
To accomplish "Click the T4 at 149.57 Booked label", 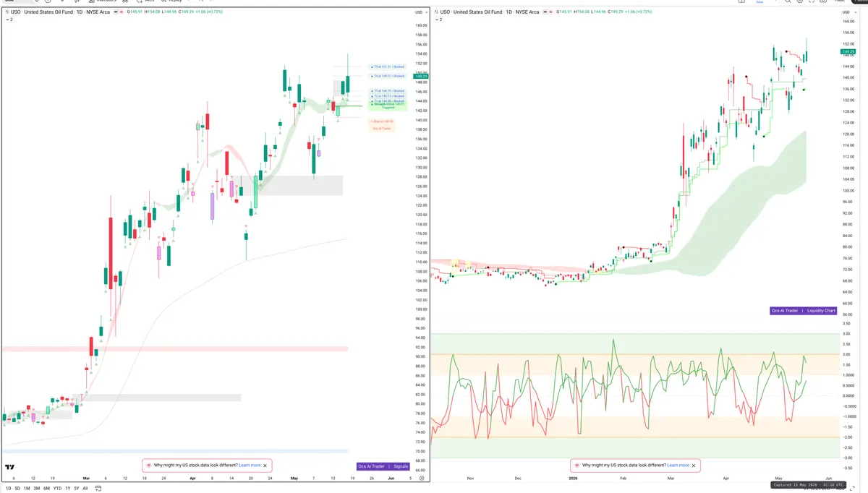I will (x=387, y=76).
